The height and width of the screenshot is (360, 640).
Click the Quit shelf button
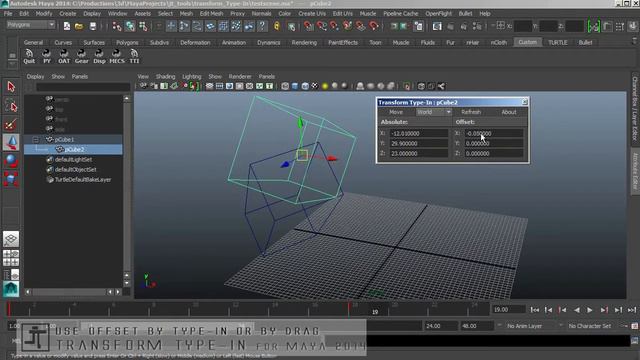pos(29,56)
